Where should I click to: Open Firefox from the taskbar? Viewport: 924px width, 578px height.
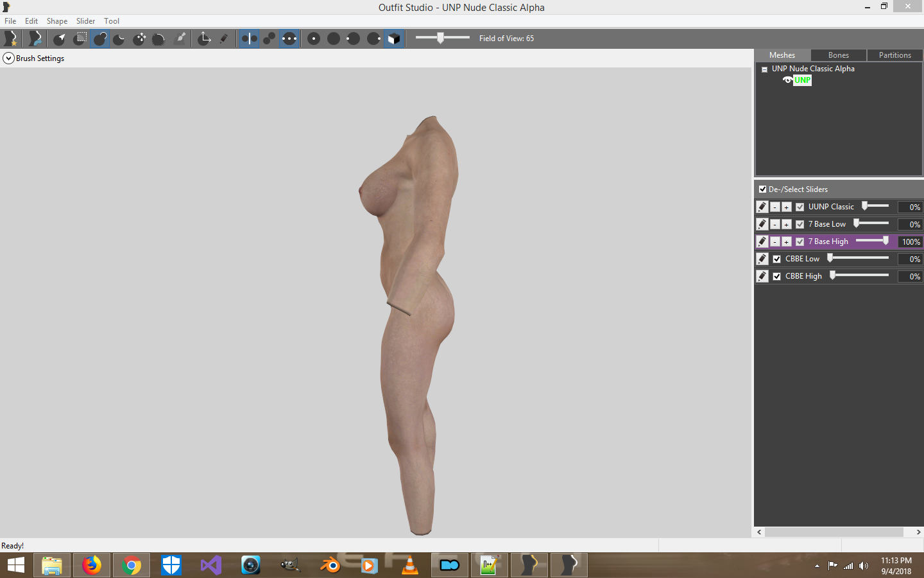pos(92,565)
